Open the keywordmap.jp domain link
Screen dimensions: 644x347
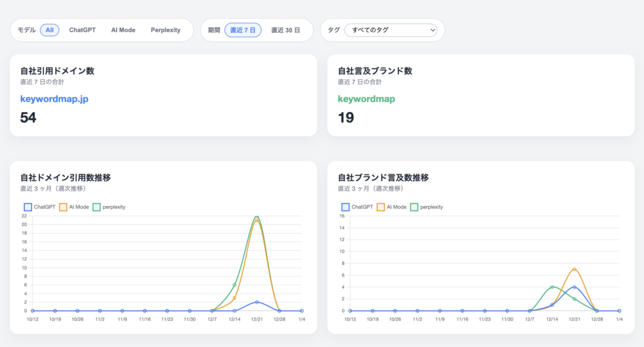(53, 99)
